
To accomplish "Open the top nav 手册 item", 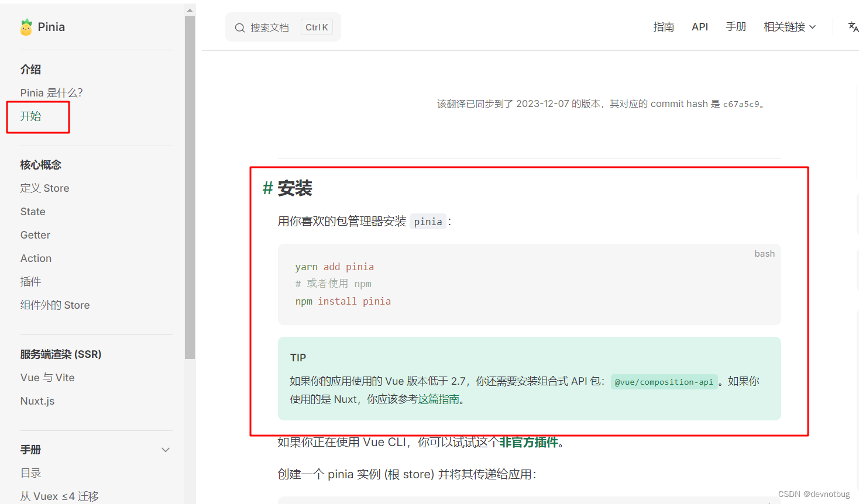I will point(736,27).
